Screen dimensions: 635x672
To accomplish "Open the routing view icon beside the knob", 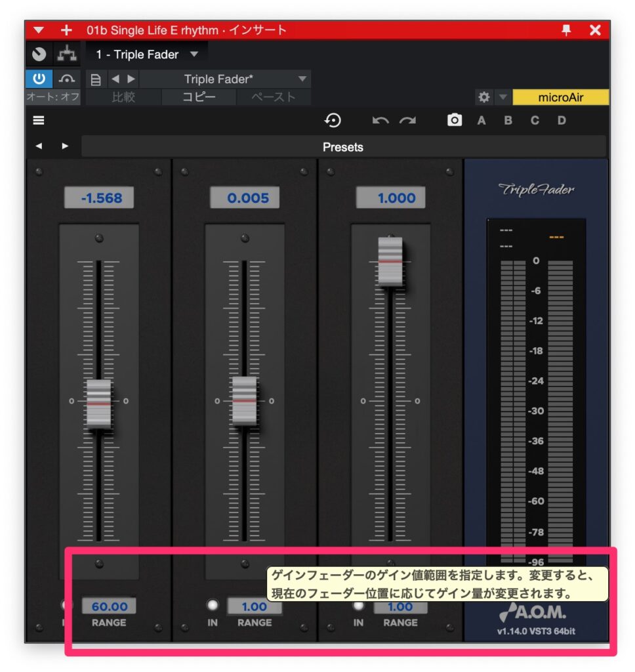I will point(67,54).
